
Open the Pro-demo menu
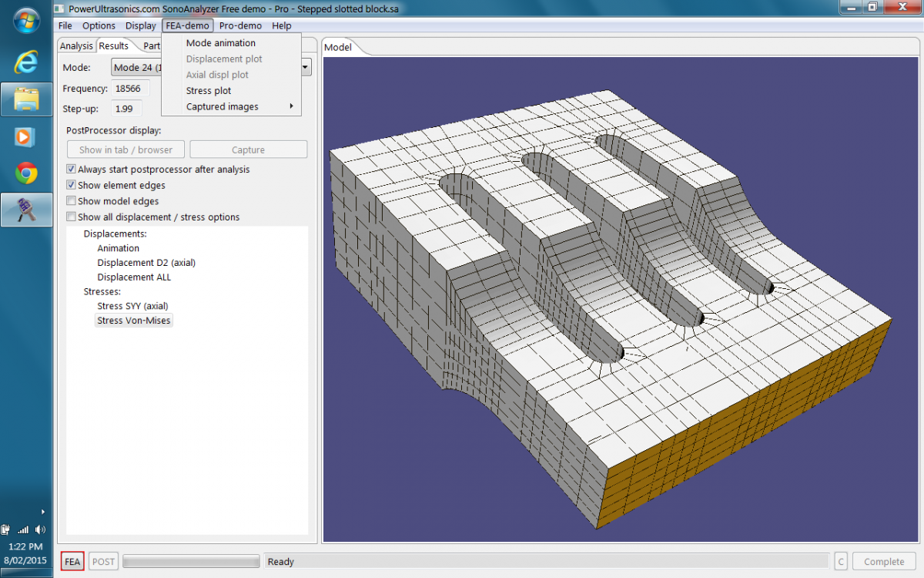[240, 25]
